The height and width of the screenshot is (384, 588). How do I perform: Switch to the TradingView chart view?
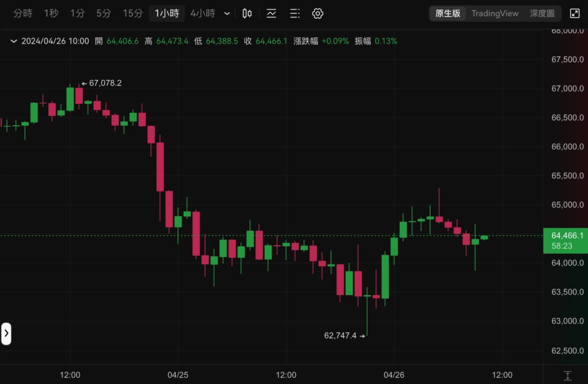[494, 13]
